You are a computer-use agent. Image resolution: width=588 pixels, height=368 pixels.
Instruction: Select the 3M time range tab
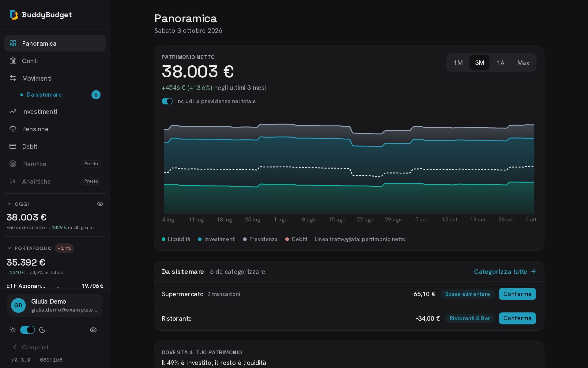tap(479, 63)
